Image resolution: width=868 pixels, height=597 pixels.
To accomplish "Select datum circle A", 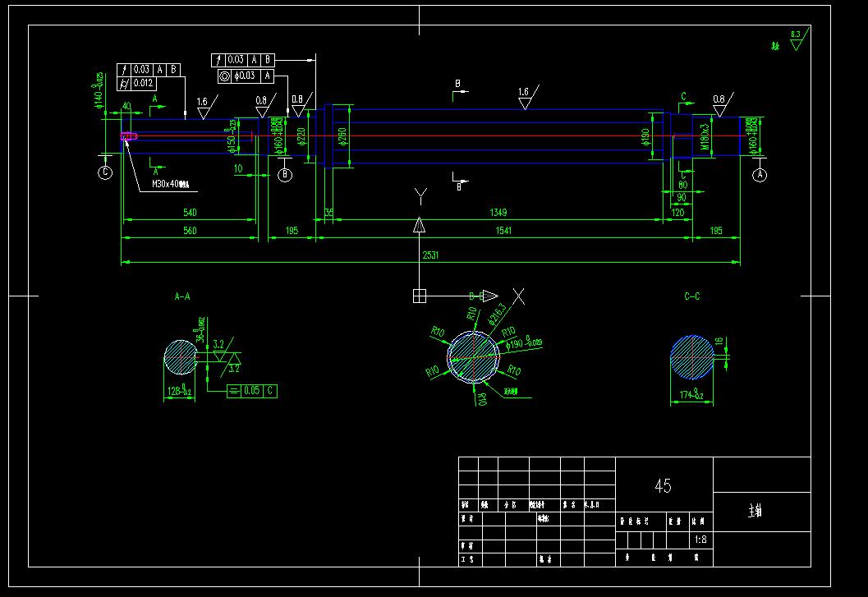I will pyautogui.click(x=760, y=175).
